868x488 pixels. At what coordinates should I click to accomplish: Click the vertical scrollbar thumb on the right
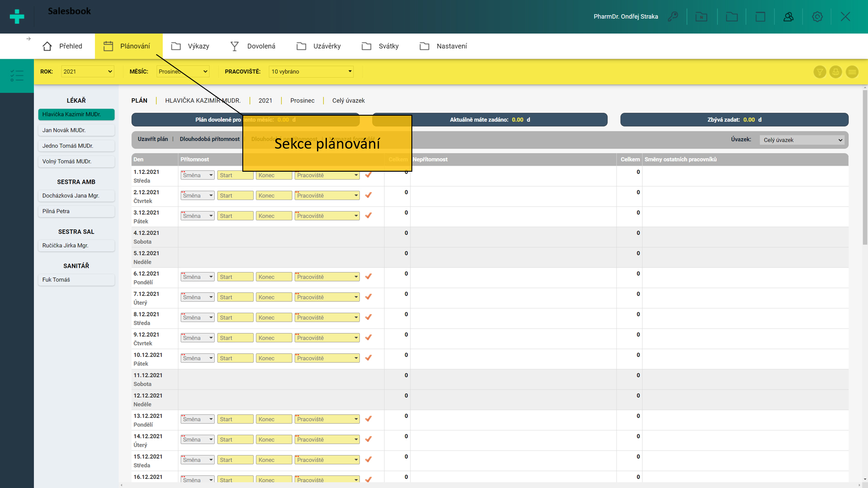pos(864,167)
